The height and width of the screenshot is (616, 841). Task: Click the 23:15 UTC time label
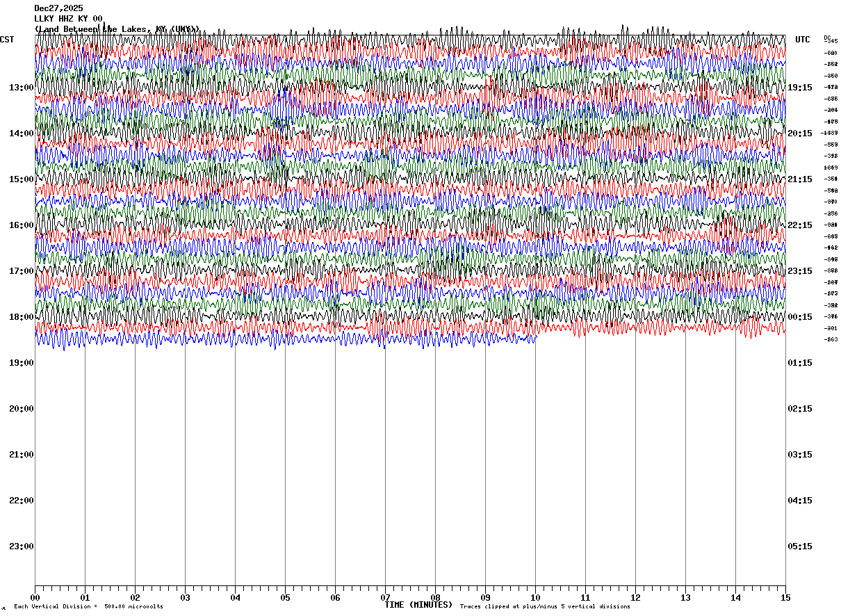click(x=799, y=271)
